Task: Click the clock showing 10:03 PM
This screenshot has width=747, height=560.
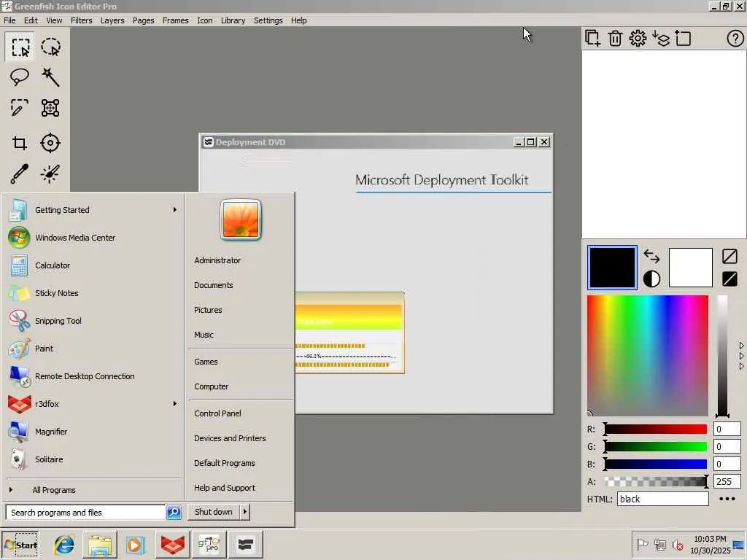Action: point(710,539)
